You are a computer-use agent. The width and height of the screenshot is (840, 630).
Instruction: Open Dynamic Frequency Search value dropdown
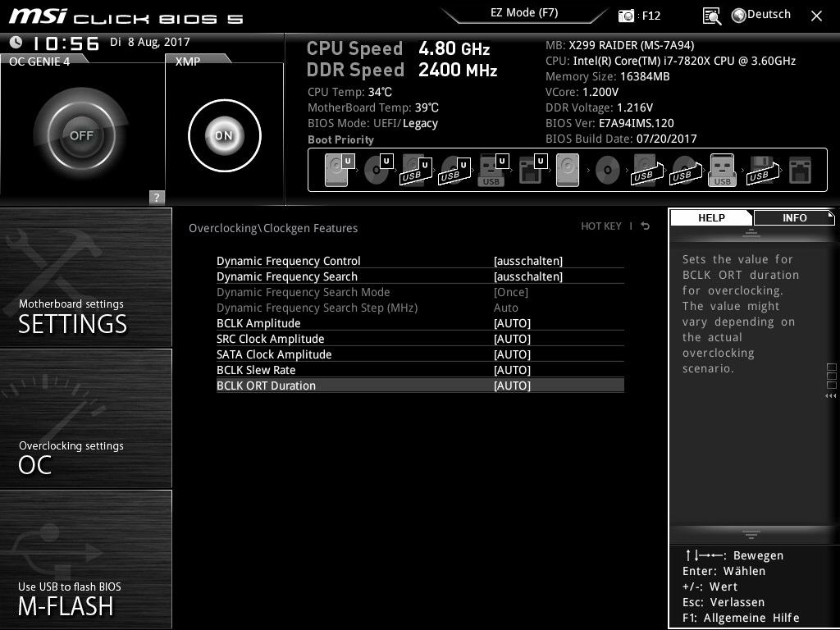click(x=528, y=276)
